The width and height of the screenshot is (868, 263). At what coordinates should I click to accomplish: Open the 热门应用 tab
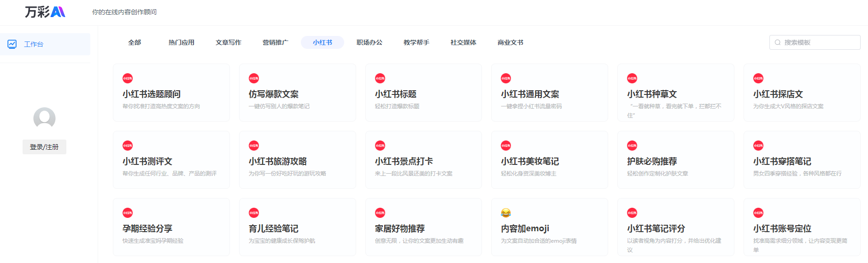pyautogui.click(x=182, y=42)
